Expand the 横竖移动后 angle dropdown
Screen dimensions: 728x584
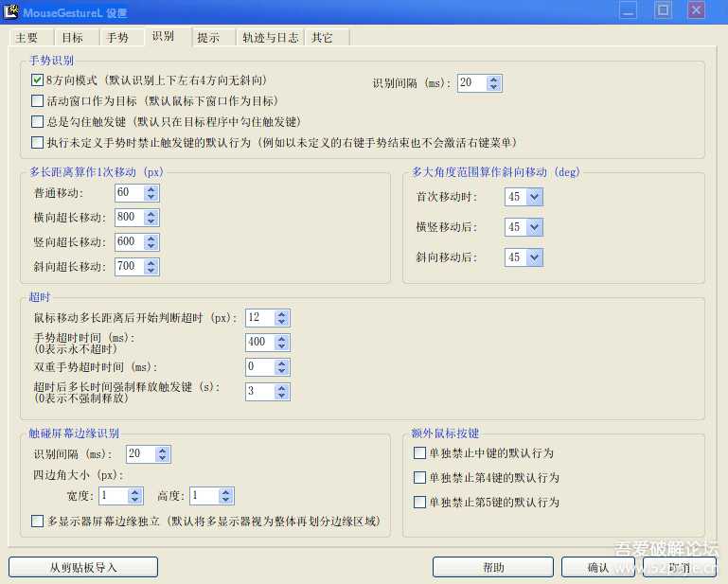[534, 227]
